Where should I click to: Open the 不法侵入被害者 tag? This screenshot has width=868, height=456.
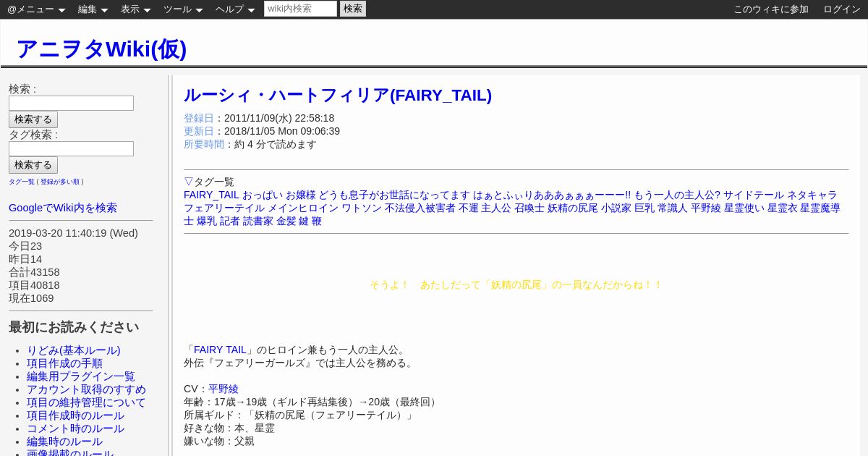pos(420,208)
